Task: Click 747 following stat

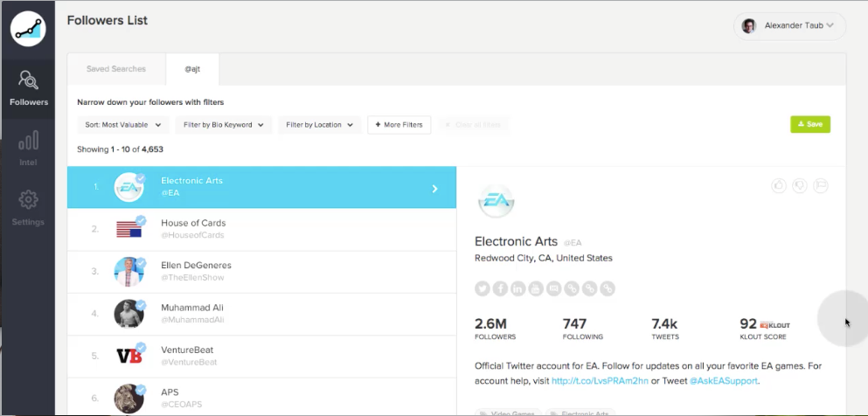Action: [583, 329]
